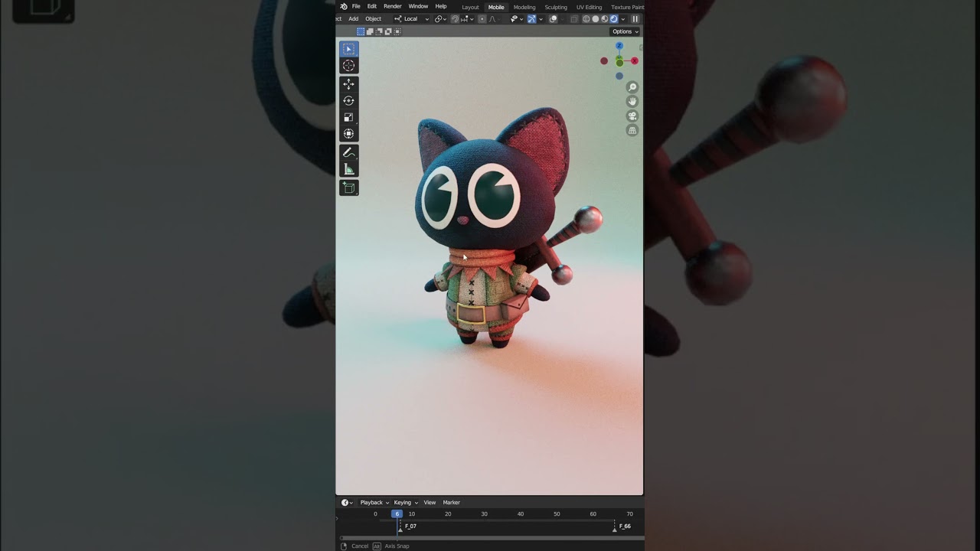Image resolution: width=980 pixels, height=551 pixels.
Task: Toggle X-ray mode
Action: 573,19
